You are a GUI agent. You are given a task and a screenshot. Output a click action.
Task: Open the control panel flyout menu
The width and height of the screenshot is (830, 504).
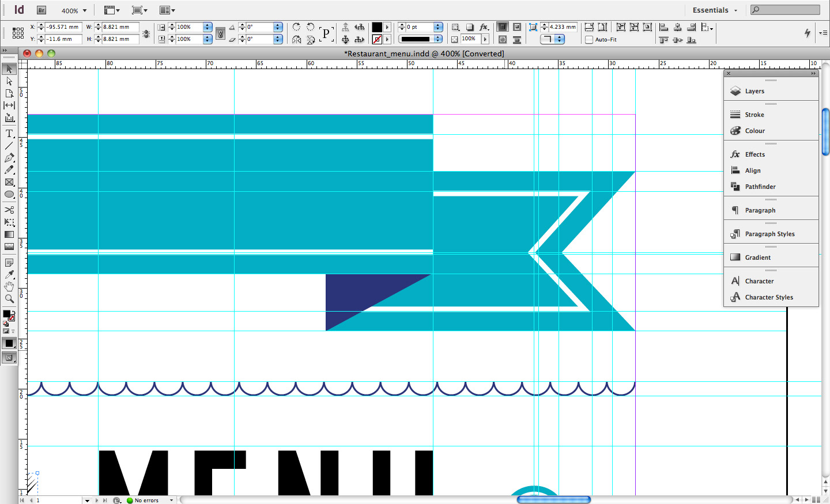[823, 33]
